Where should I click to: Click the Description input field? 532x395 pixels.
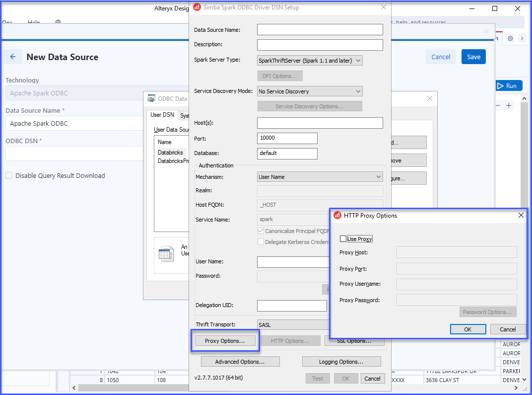[320, 45]
